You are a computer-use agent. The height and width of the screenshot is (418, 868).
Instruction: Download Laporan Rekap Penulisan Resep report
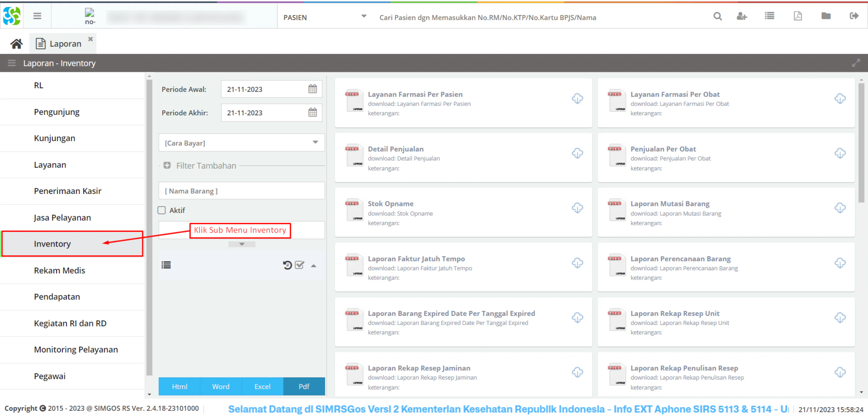pos(840,373)
